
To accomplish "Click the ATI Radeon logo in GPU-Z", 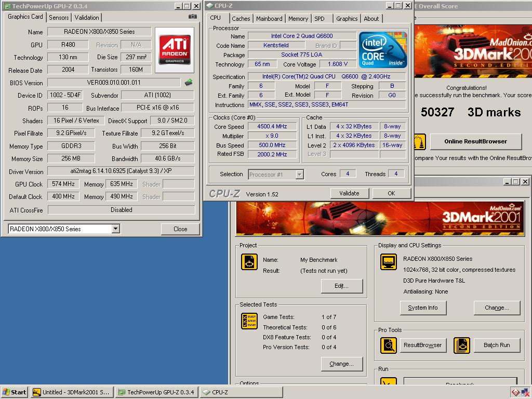I will [x=175, y=50].
